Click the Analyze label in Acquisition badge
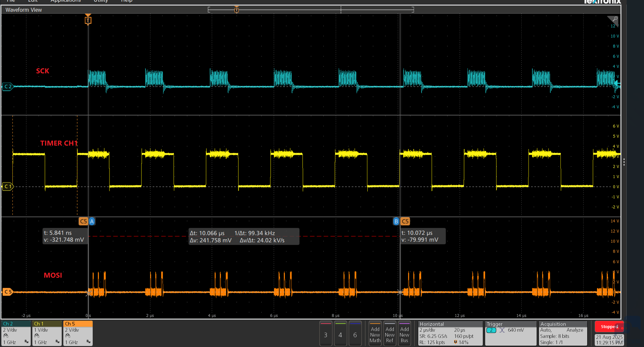 point(575,330)
